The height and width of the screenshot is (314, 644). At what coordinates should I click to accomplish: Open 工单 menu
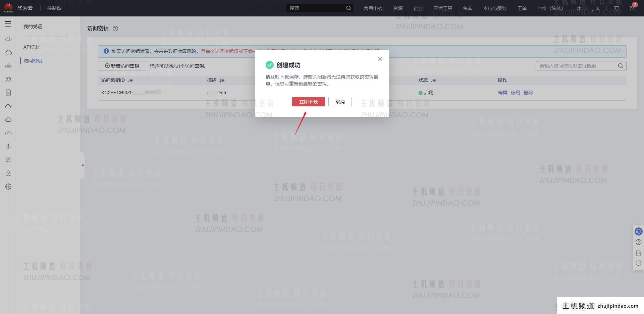pyautogui.click(x=522, y=8)
